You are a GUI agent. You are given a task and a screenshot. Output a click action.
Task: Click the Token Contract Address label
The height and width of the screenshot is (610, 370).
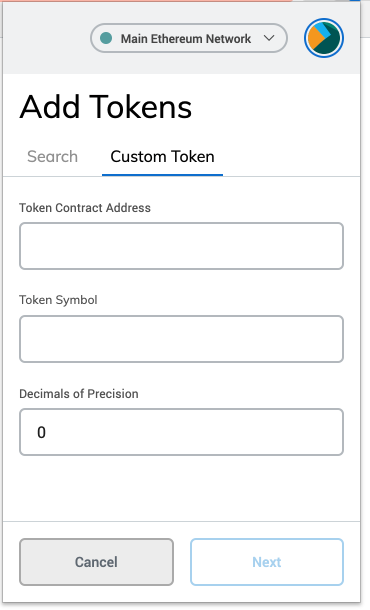[x=85, y=208]
